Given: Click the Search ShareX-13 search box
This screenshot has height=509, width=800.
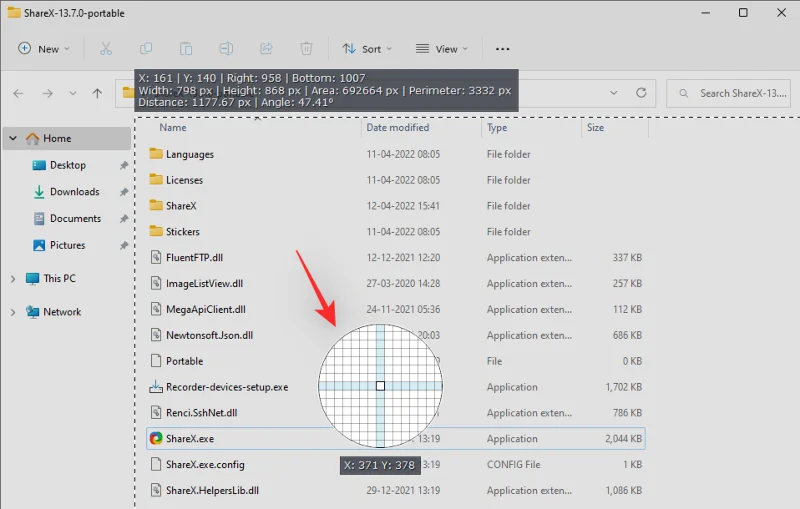Looking at the screenshot, I should click(x=729, y=93).
